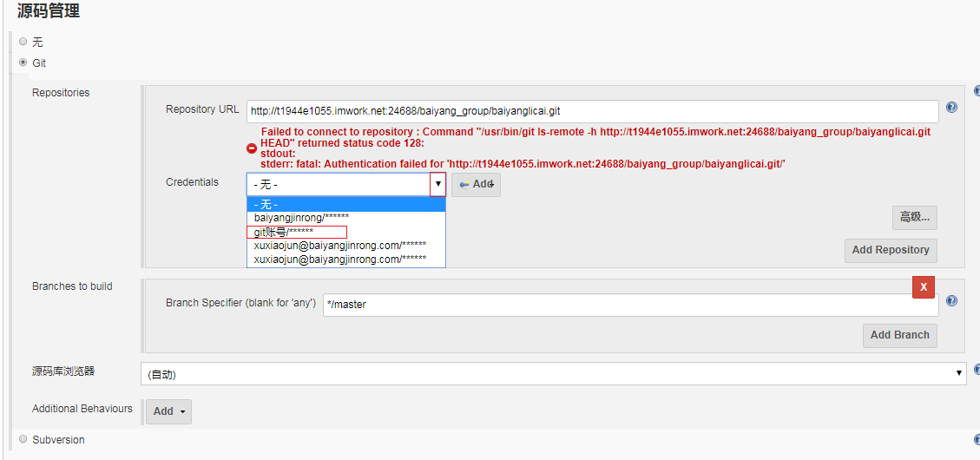Click the Add Repository button
This screenshot has height=460, width=980.
[x=891, y=250]
